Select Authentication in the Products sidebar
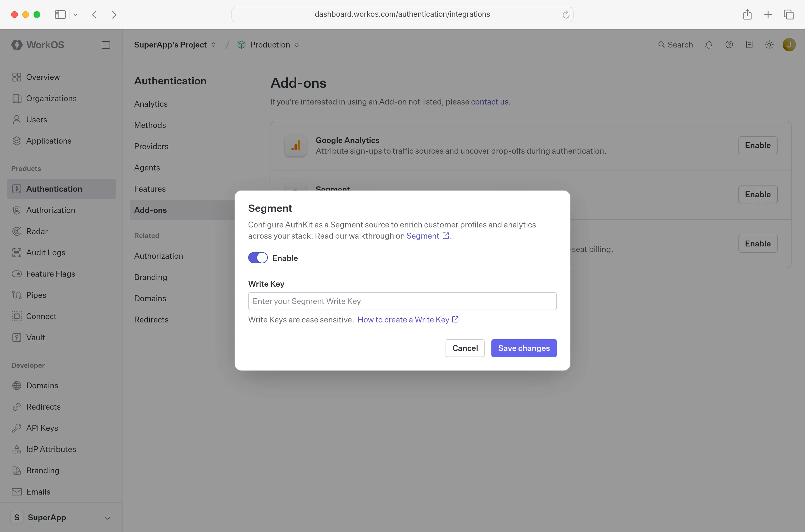Image resolution: width=805 pixels, height=532 pixels. 61,189
